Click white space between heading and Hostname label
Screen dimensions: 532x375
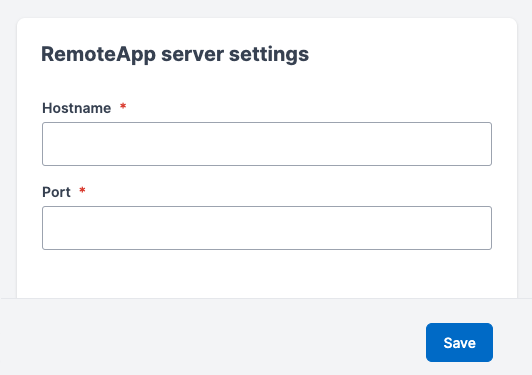(x=267, y=83)
